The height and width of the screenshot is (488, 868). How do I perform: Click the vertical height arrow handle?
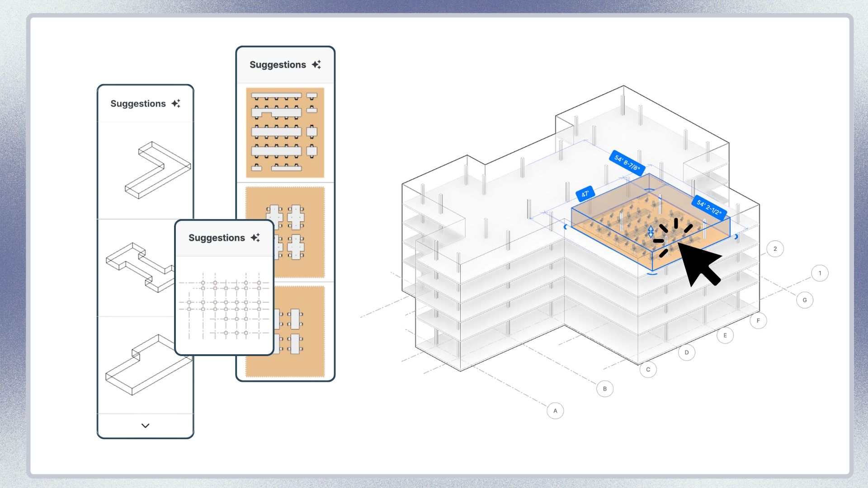(651, 232)
